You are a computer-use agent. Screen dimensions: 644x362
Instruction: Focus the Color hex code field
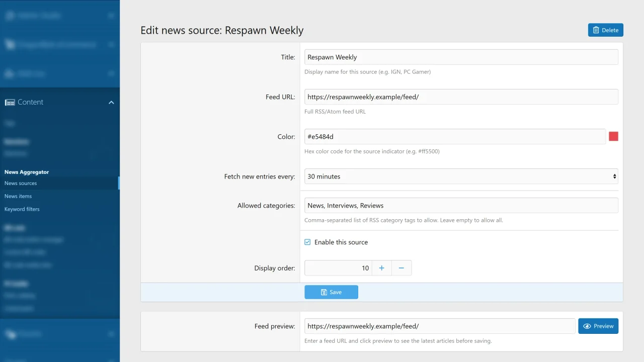click(x=455, y=136)
